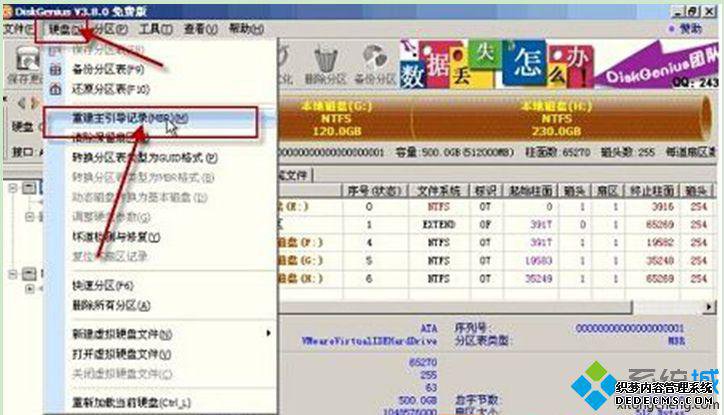Click the 还原分区表 menu entry icon

(55, 89)
